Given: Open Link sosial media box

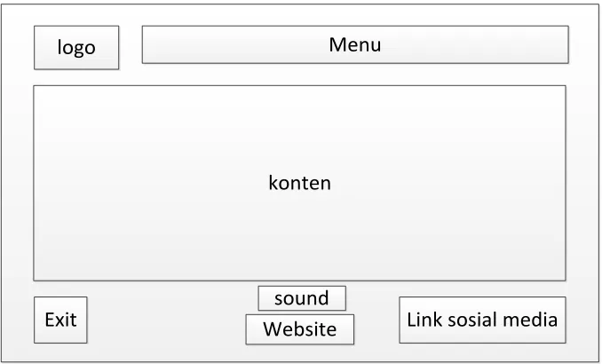Looking at the screenshot, I should (x=482, y=320).
